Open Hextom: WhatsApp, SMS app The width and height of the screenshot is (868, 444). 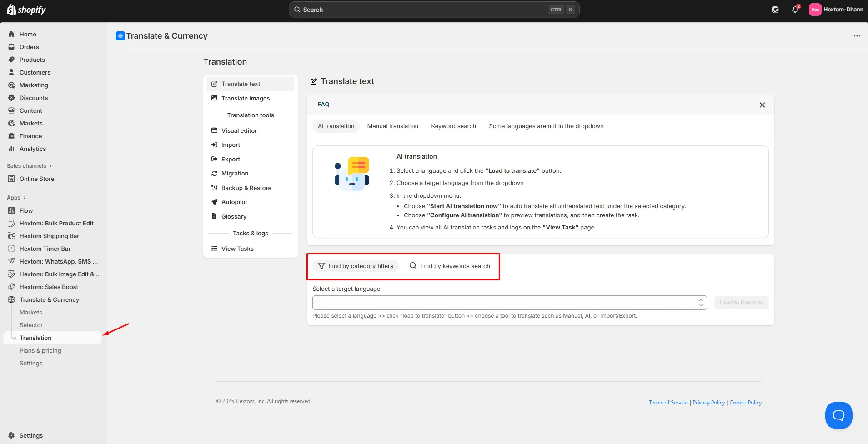click(58, 261)
